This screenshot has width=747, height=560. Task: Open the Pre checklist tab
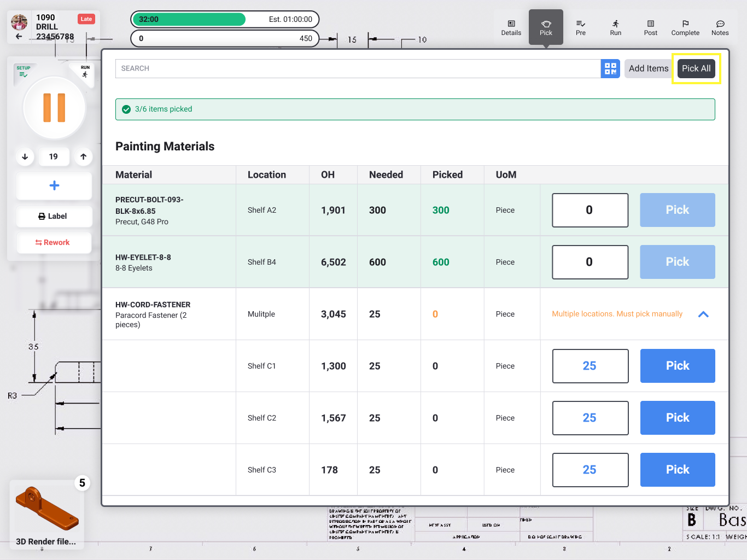(x=581, y=27)
